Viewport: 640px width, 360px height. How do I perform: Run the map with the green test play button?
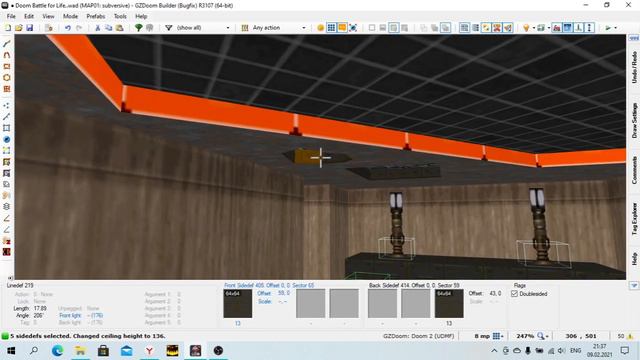(608, 28)
